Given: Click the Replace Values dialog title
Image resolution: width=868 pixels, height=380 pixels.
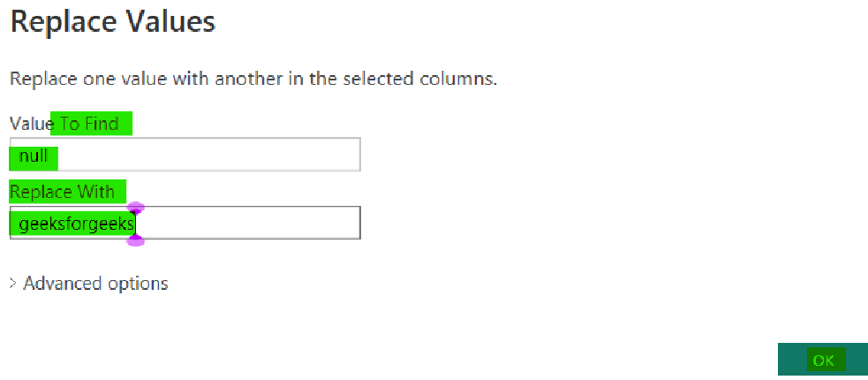Looking at the screenshot, I should 112,21.
